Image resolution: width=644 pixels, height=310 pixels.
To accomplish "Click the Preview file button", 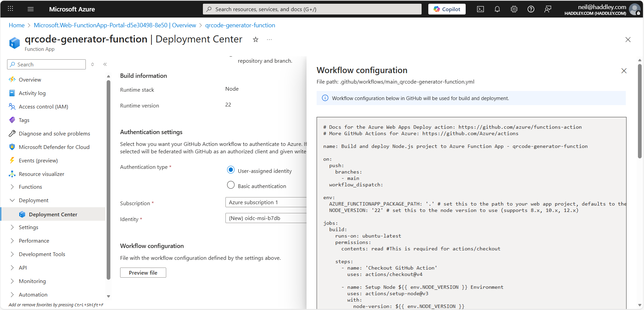I will pos(143,273).
